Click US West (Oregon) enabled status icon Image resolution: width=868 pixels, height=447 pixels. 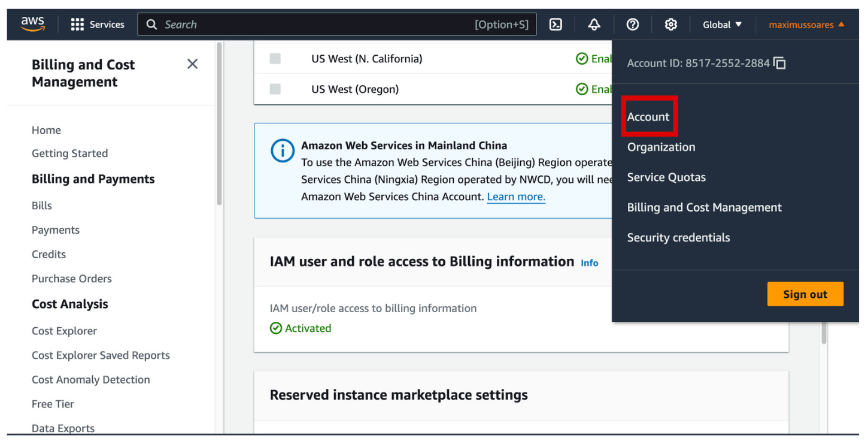point(581,89)
